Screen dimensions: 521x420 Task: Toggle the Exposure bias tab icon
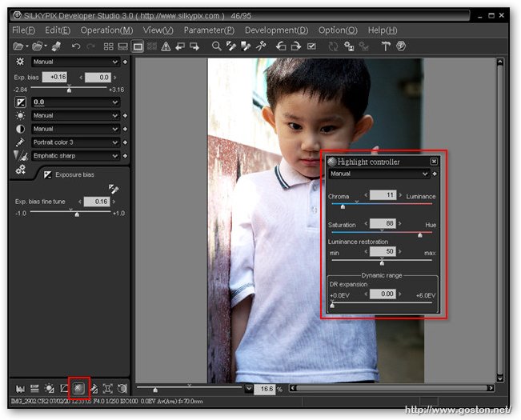[x=48, y=174]
